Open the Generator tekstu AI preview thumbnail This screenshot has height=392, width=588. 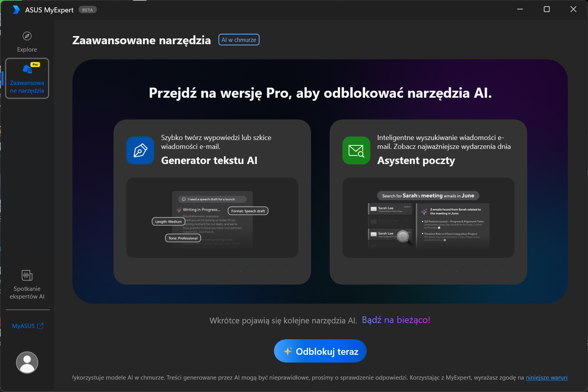[212, 218]
